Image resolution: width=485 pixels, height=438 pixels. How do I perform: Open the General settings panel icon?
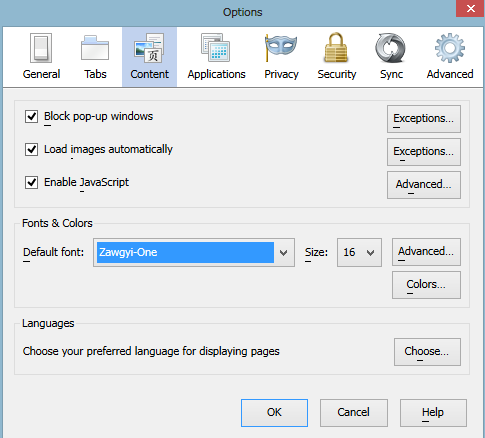point(41,48)
